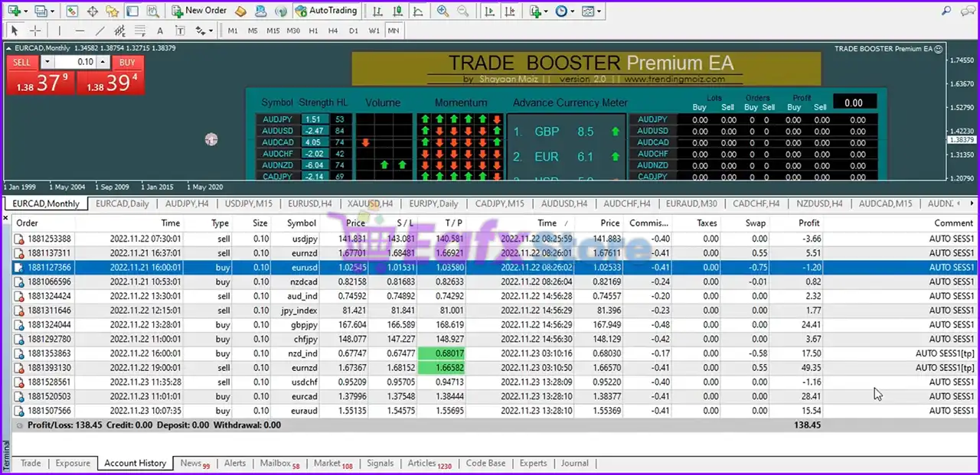Click the search magnifier icon at top right

pos(946,11)
